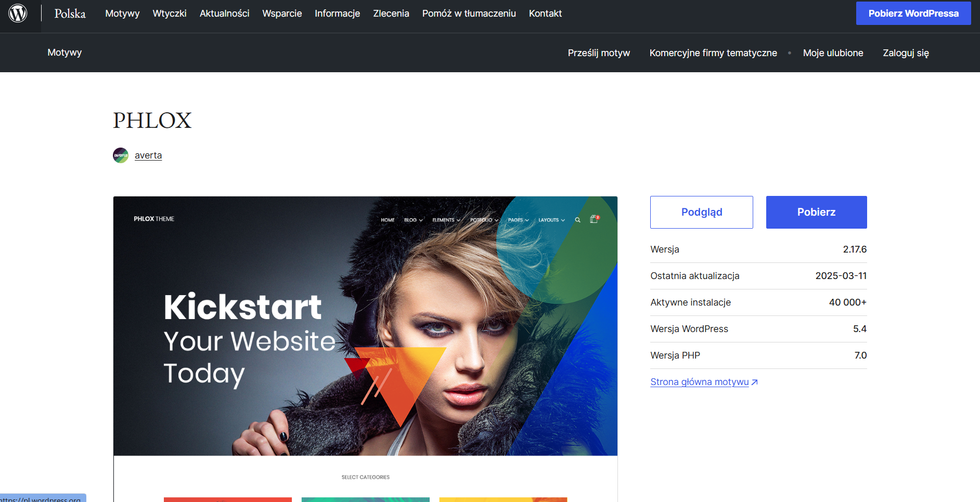The height and width of the screenshot is (502, 980).
Task: Open Kontakt menu item
Action: point(545,14)
